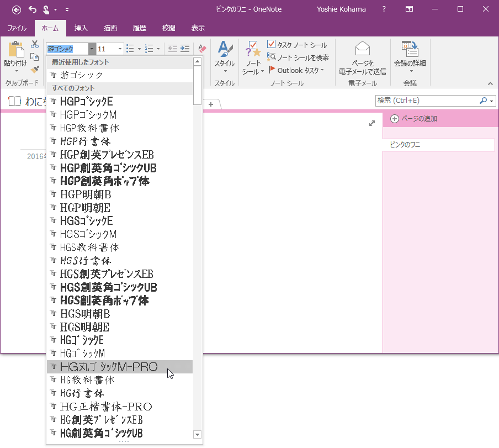The height and width of the screenshot is (448, 499).
Task: Choose font HGPゴシックE
Action: 120,102
